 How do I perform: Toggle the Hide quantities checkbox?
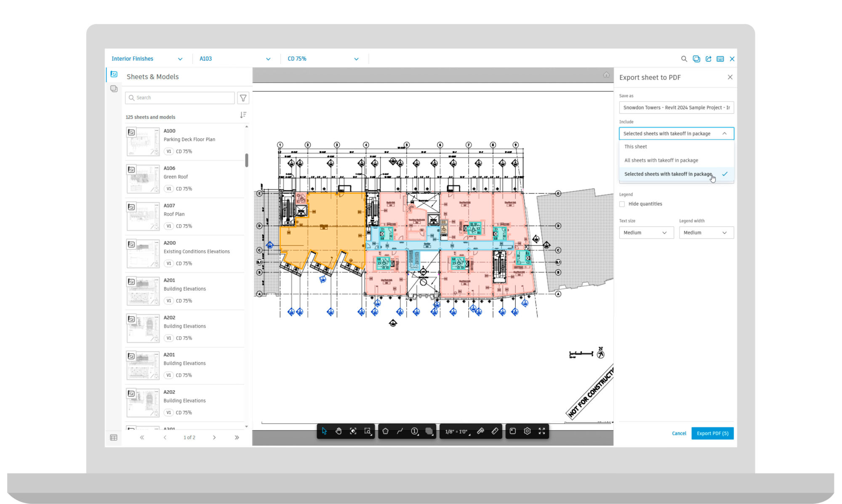pyautogui.click(x=622, y=204)
